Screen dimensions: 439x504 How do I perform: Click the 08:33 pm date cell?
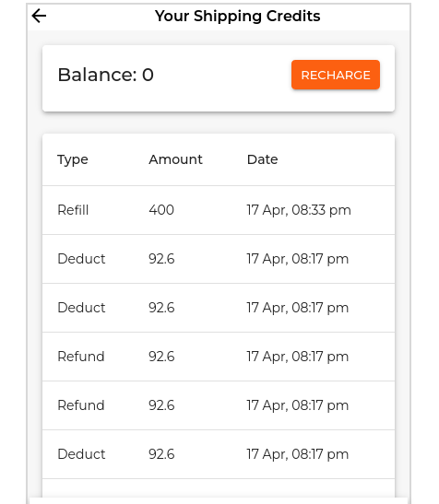click(x=299, y=210)
